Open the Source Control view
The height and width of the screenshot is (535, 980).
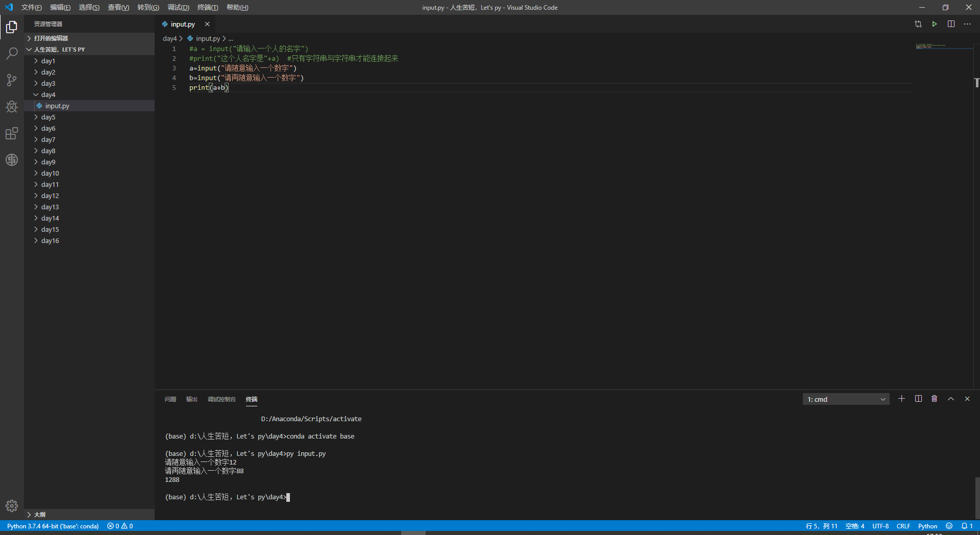(x=12, y=80)
